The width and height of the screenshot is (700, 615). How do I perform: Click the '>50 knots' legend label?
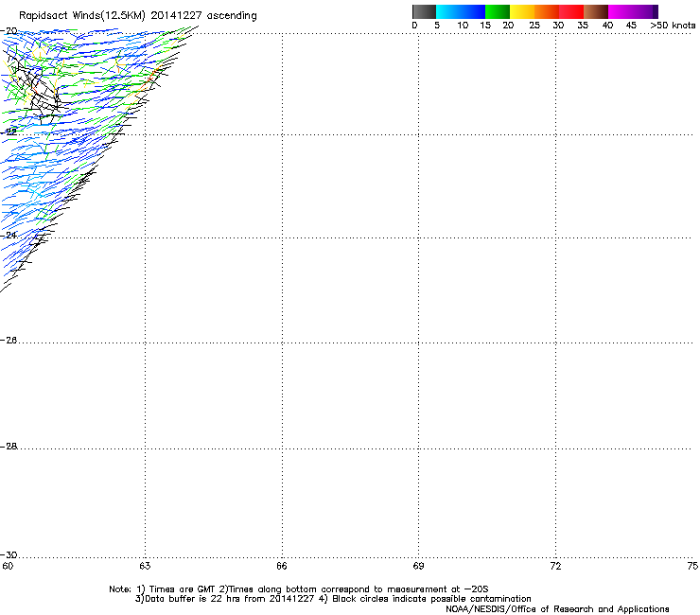tap(673, 26)
